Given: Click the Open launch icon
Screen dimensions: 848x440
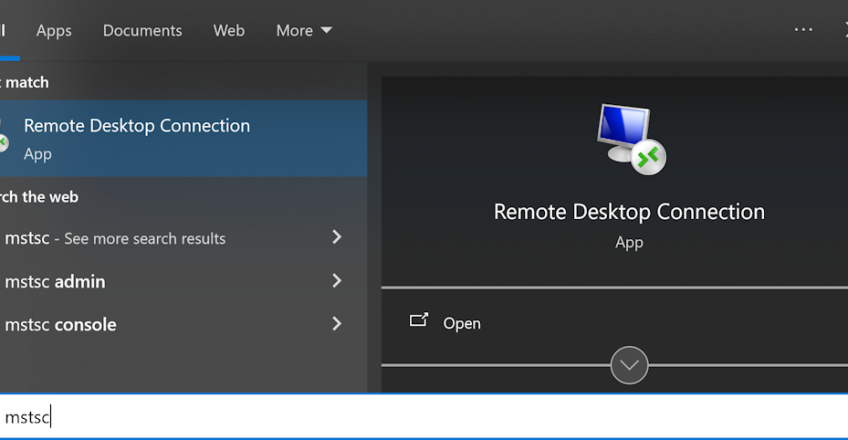Looking at the screenshot, I should 419,320.
